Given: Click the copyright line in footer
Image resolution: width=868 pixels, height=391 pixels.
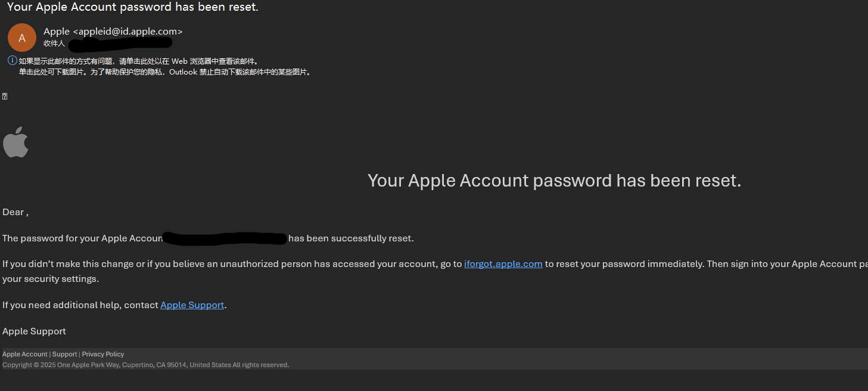Looking at the screenshot, I should pos(146,365).
